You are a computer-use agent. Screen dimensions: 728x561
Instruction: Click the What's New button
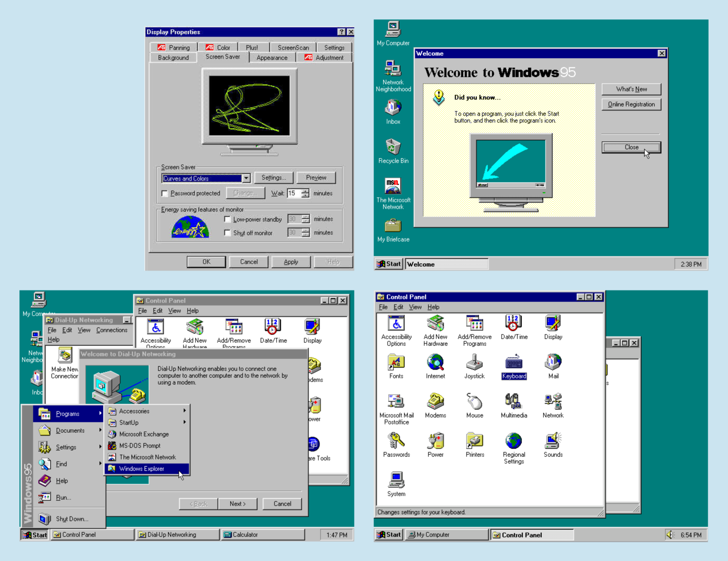pos(631,89)
